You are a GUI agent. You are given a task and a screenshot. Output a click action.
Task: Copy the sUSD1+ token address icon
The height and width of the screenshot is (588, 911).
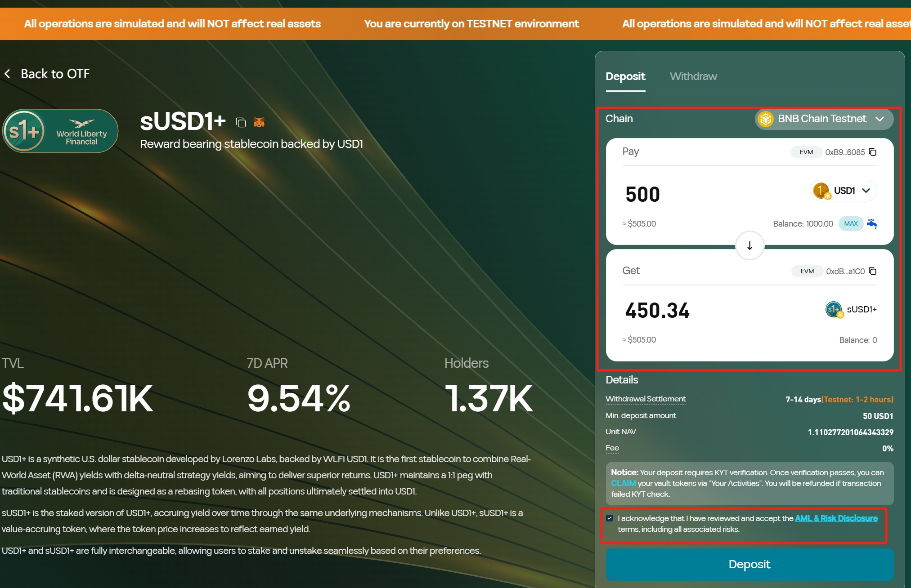tap(241, 122)
